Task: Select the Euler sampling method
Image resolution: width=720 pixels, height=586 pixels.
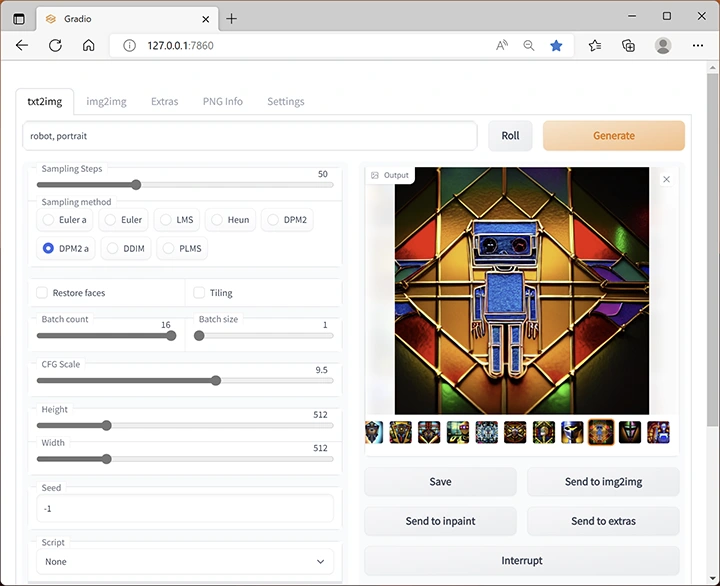Action: [x=124, y=220]
